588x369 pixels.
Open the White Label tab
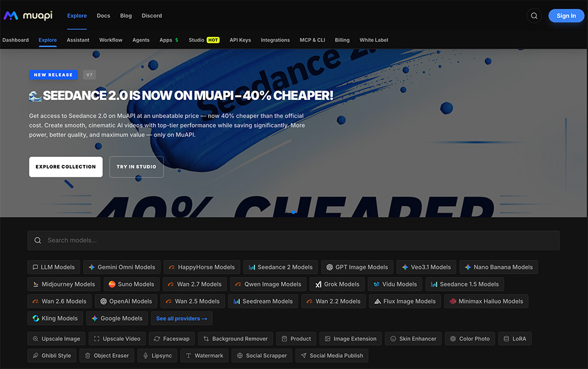(373, 40)
